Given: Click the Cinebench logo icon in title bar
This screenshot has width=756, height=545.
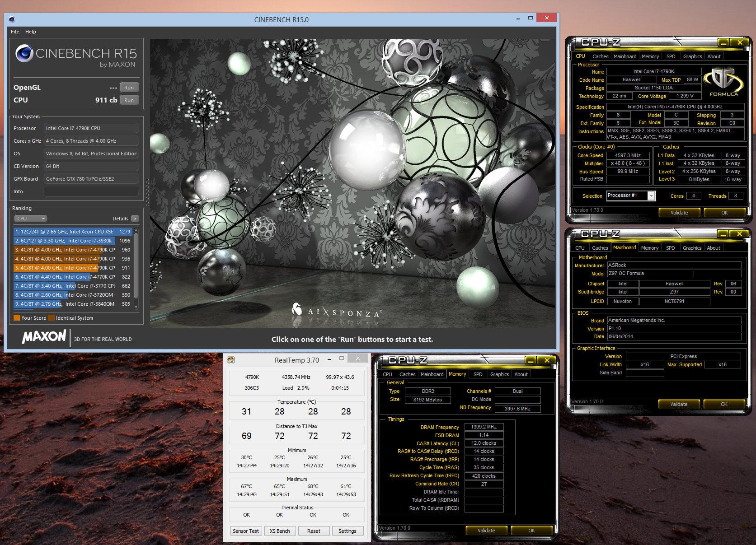Looking at the screenshot, I should pos(12,19).
